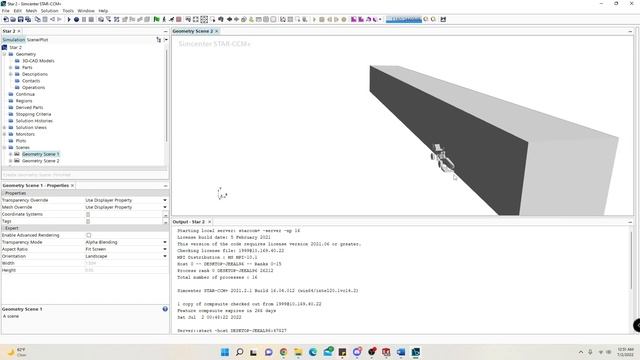Click the pink Stop icon in toolbar
640x360 pixels.
(x=178, y=19)
